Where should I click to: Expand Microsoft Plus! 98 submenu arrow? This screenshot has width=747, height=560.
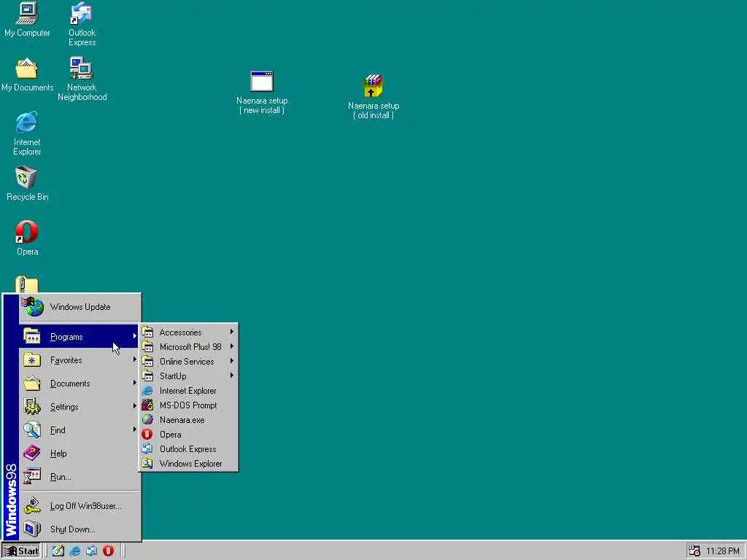tap(231, 346)
